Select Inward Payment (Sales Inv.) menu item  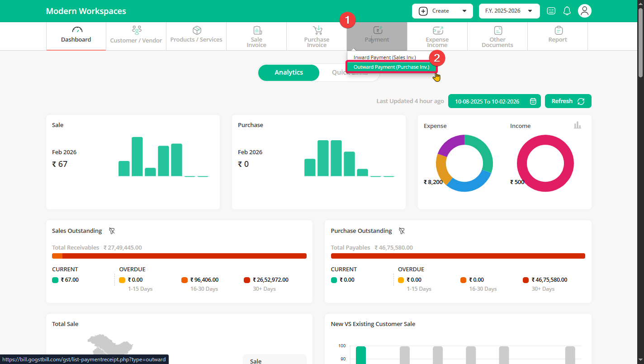pos(384,57)
